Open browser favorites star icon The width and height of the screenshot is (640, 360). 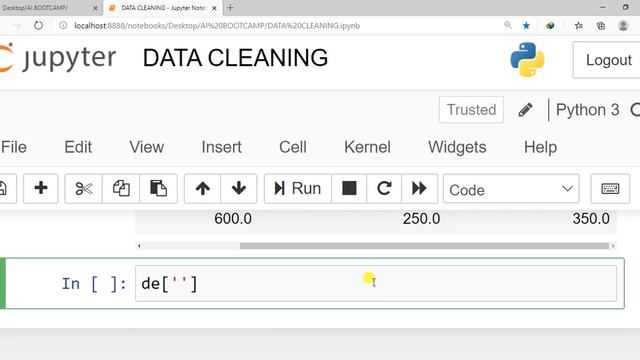[579, 26]
